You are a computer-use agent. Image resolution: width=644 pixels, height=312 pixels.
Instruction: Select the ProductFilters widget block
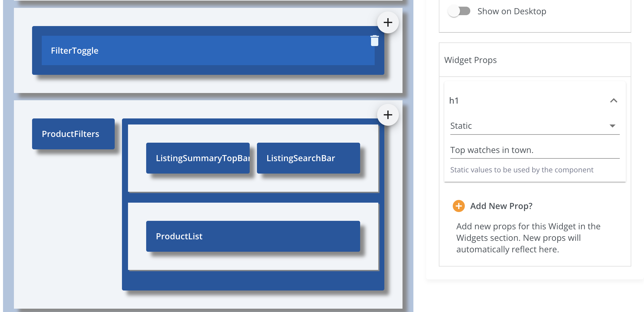point(73,134)
